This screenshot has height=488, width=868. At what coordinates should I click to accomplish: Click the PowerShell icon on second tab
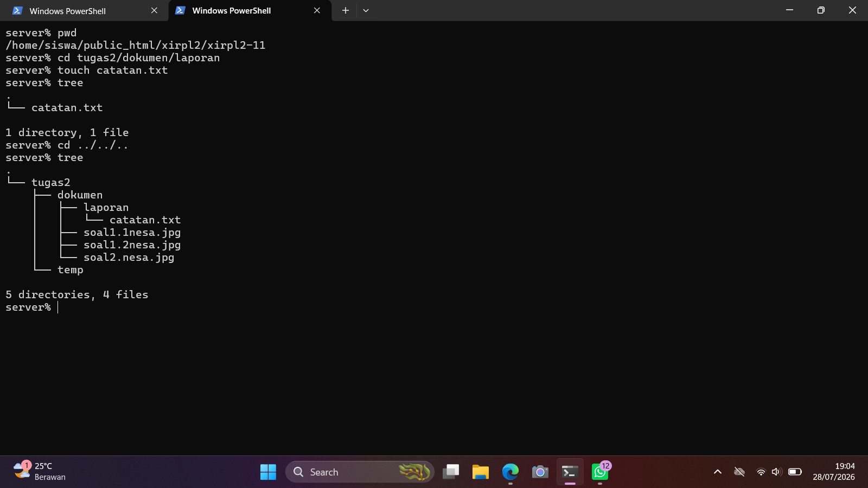coord(181,11)
